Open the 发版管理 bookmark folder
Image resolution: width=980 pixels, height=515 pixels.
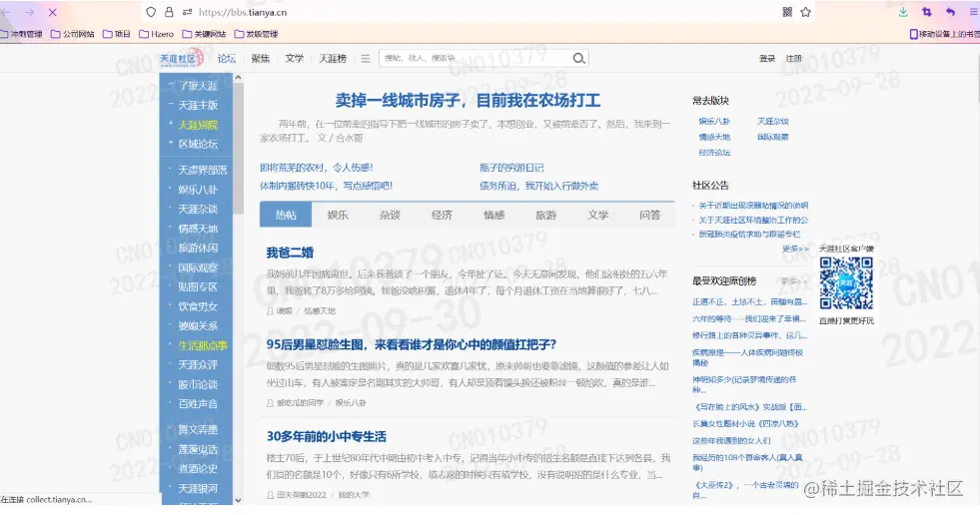(257, 34)
